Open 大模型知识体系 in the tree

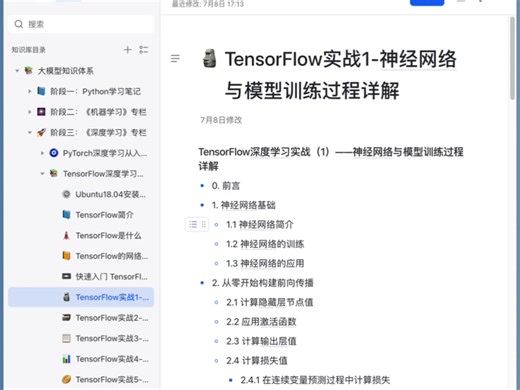(x=66, y=71)
